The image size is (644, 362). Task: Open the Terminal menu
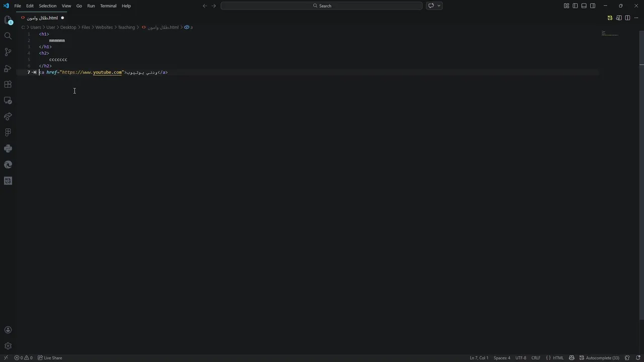108,6
